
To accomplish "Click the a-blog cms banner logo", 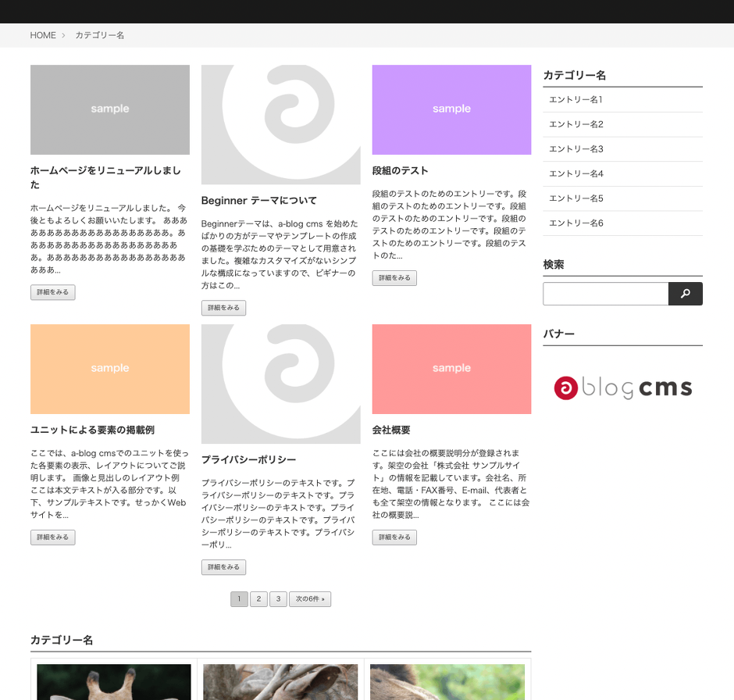I will 622,387.
